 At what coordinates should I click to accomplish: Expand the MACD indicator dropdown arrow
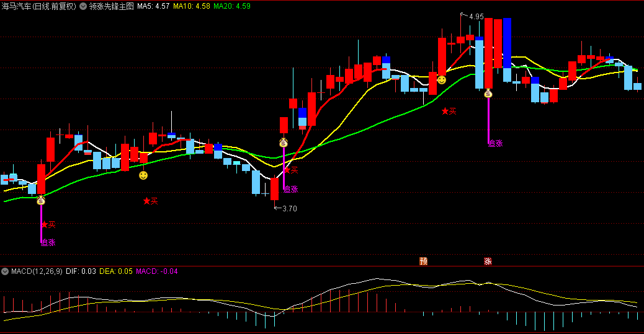(5, 271)
